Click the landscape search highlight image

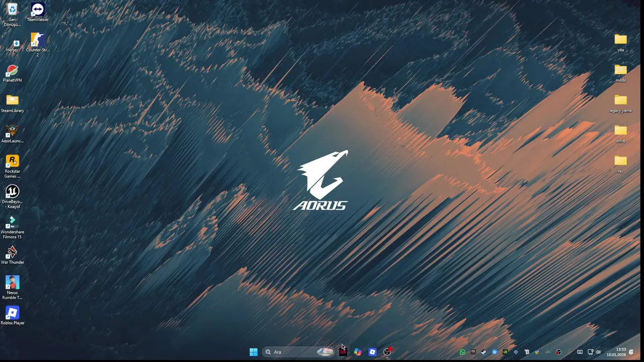coord(325,352)
